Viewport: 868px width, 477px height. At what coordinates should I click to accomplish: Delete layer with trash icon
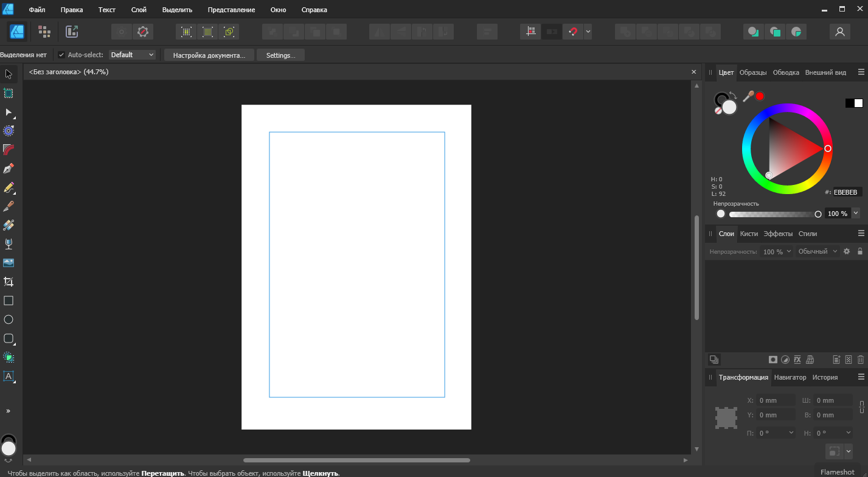pyautogui.click(x=861, y=360)
